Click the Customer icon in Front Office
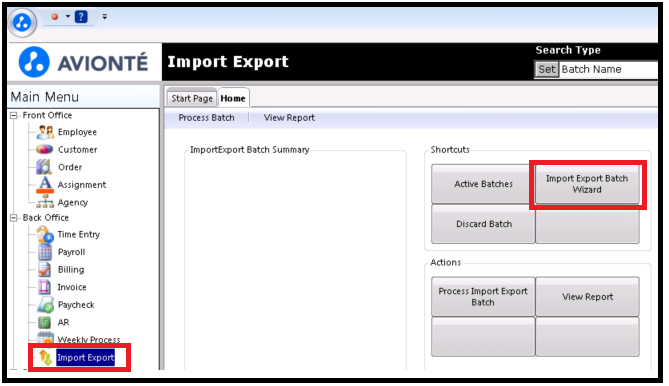 [x=45, y=150]
